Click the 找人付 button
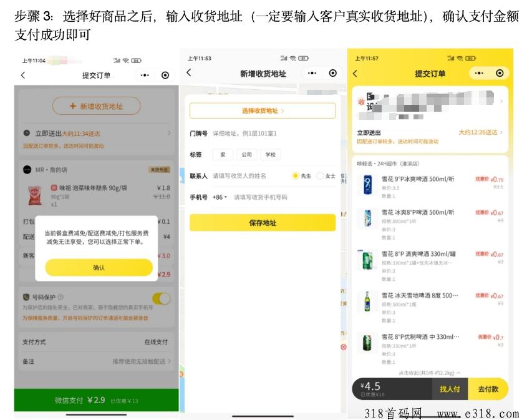This screenshot has height=420, width=527. 450,389
